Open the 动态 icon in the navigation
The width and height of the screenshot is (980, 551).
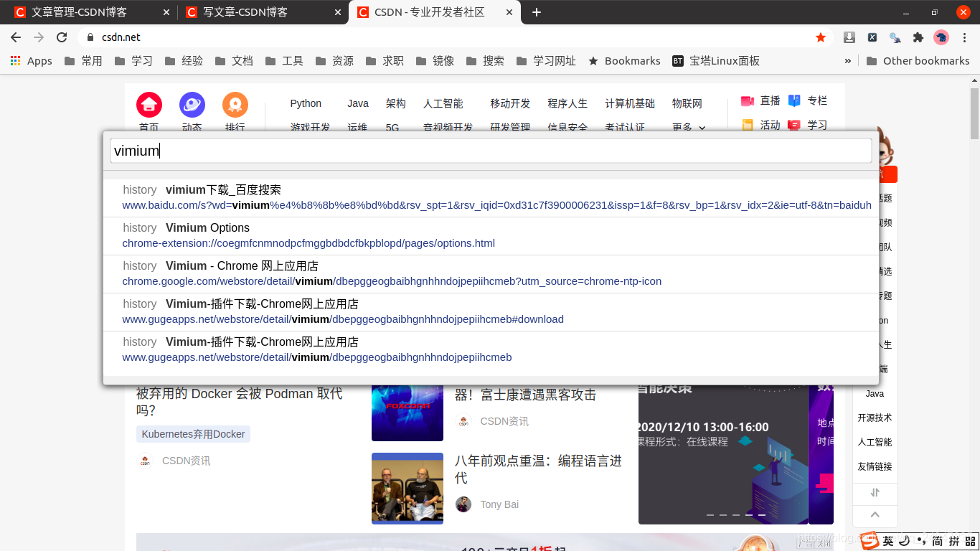[192, 103]
